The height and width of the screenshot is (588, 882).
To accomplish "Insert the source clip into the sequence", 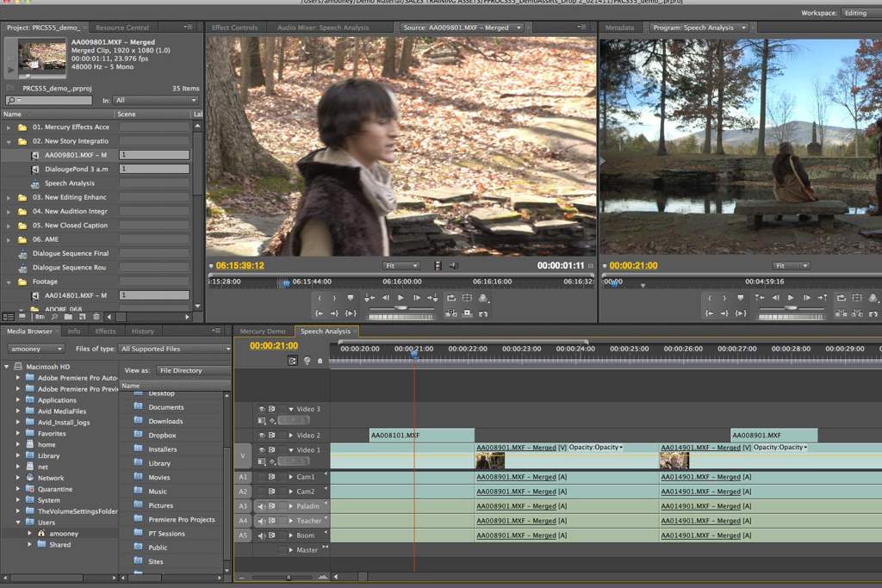I will (x=451, y=313).
